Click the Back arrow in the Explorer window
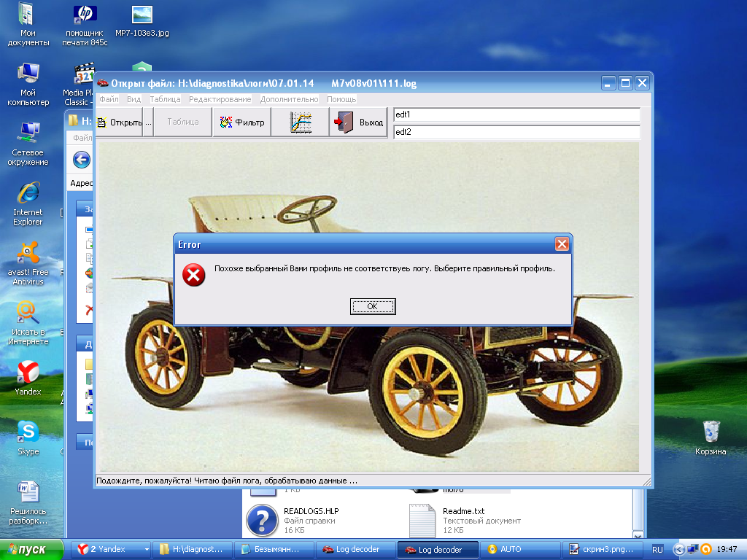747x560 pixels. tap(82, 160)
